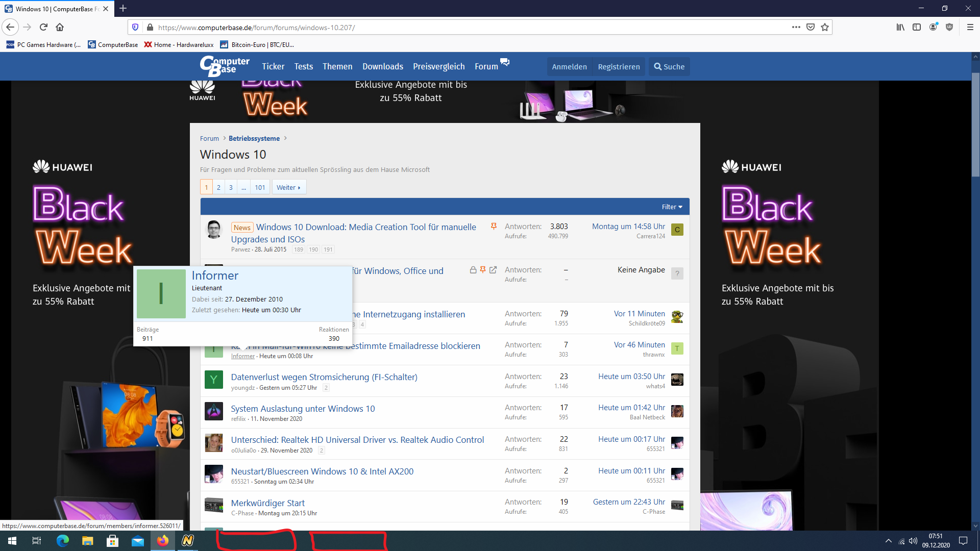Open Microsoft Edge from taskbar
Screen dimensions: 980x551
coord(63,541)
